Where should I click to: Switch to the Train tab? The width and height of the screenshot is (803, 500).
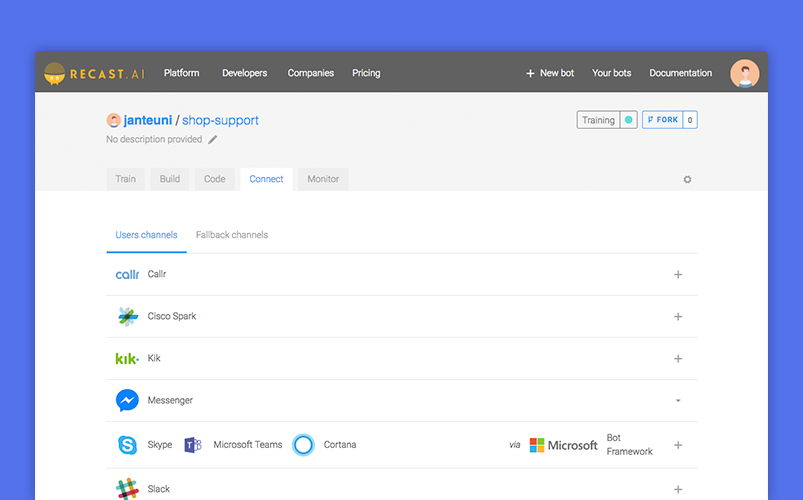[125, 179]
